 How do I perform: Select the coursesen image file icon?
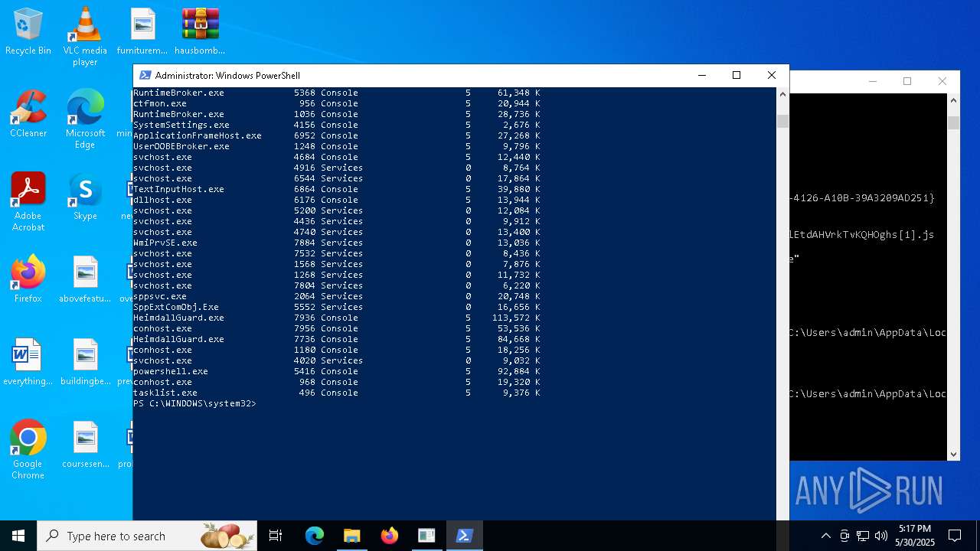85,444
